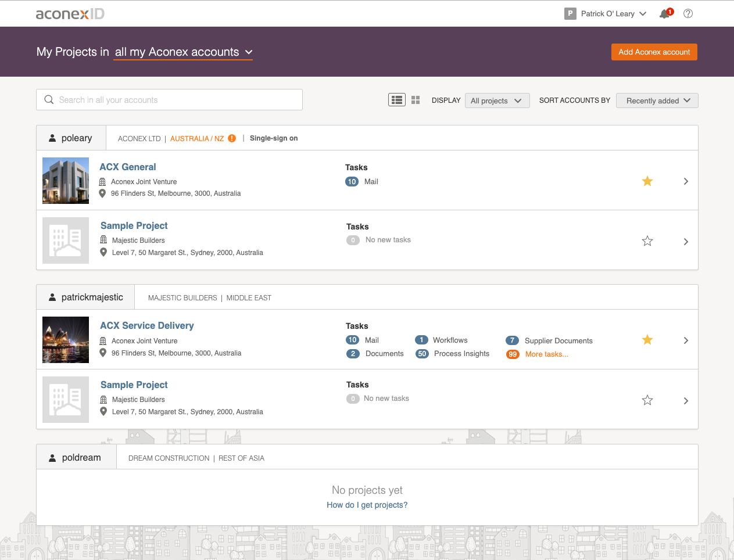Click patrickmajestic Sample Project placeholder thumbnail
Image resolution: width=734 pixels, height=560 pixels.
[66, 400]
